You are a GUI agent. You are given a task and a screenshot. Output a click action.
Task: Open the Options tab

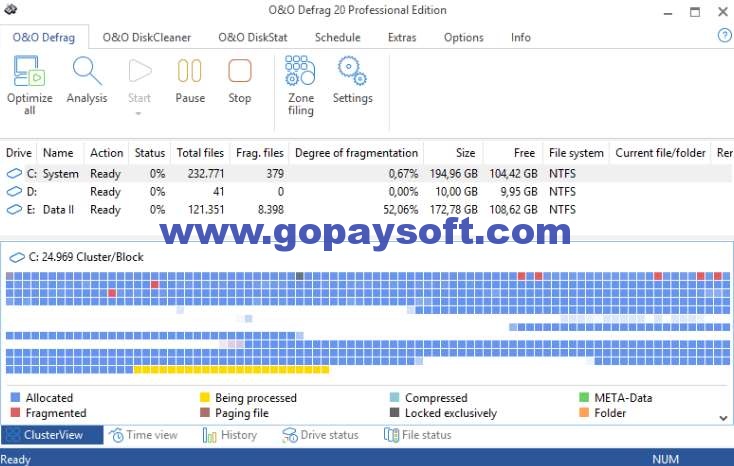click(x=463, y=37)
